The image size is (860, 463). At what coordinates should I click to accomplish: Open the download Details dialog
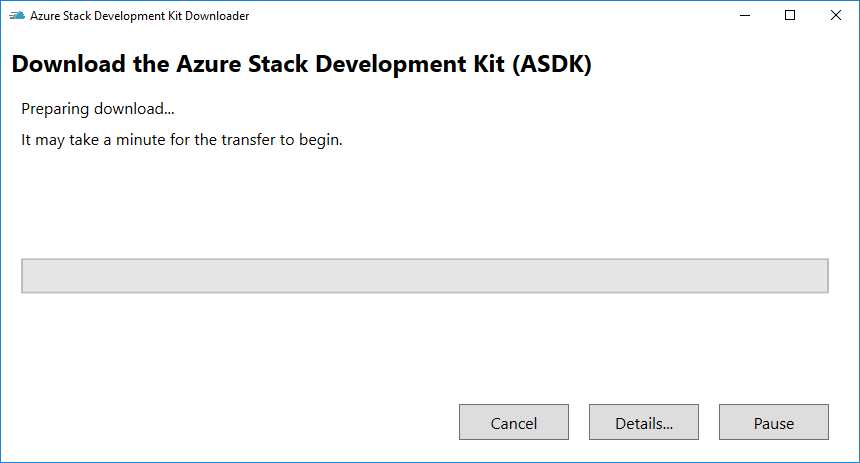click(643, 422)
